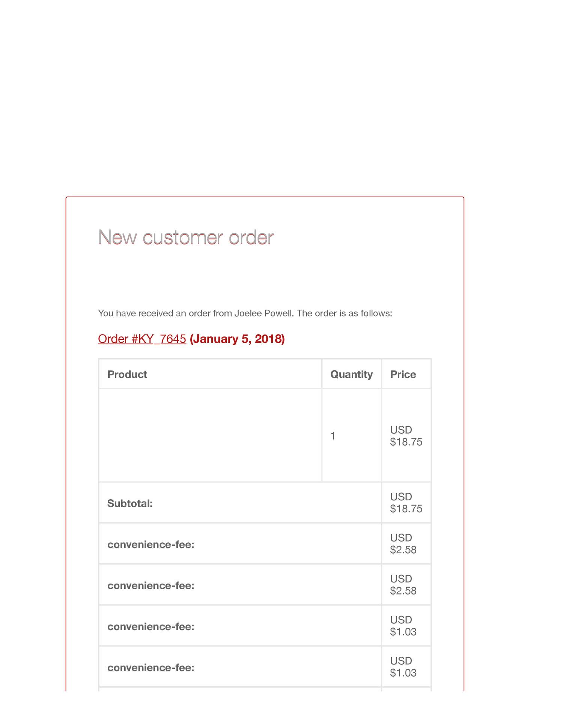Select the Price column header
The image size is (563, 728).
403,374
